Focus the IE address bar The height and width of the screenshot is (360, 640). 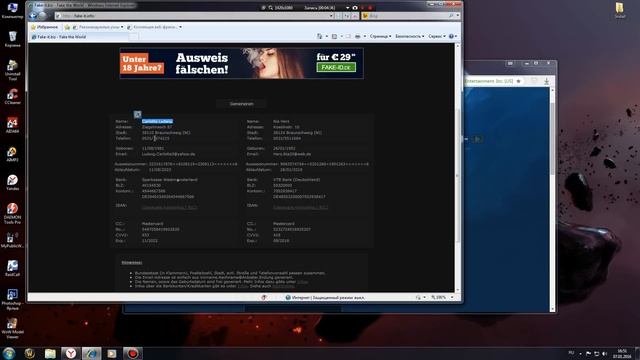tap(192, 16)
